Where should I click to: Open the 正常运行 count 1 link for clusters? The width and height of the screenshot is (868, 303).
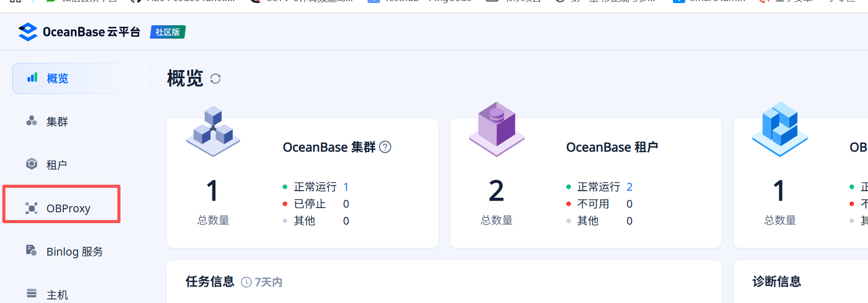coord(346,187)
